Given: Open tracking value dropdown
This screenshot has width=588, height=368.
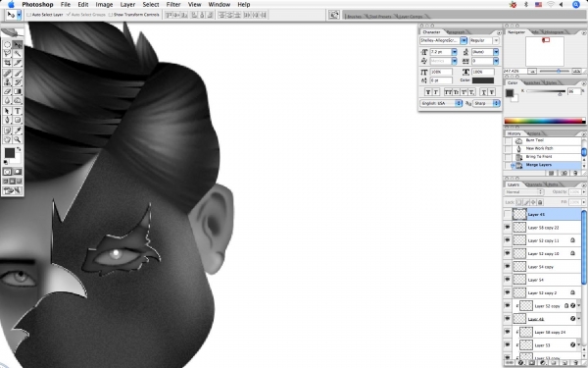Looking at the screenshot, I should click(496, 61).
